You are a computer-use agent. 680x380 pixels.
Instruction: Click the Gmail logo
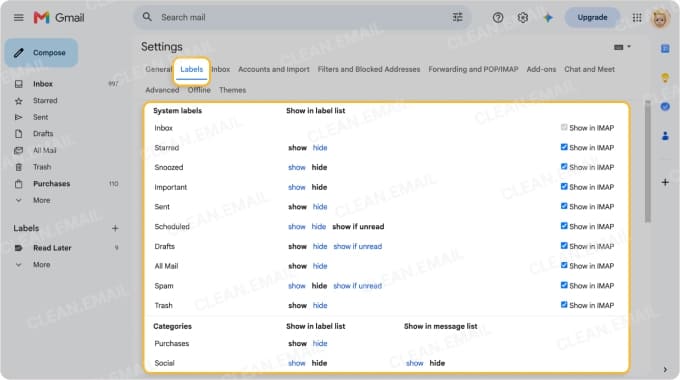59,17
